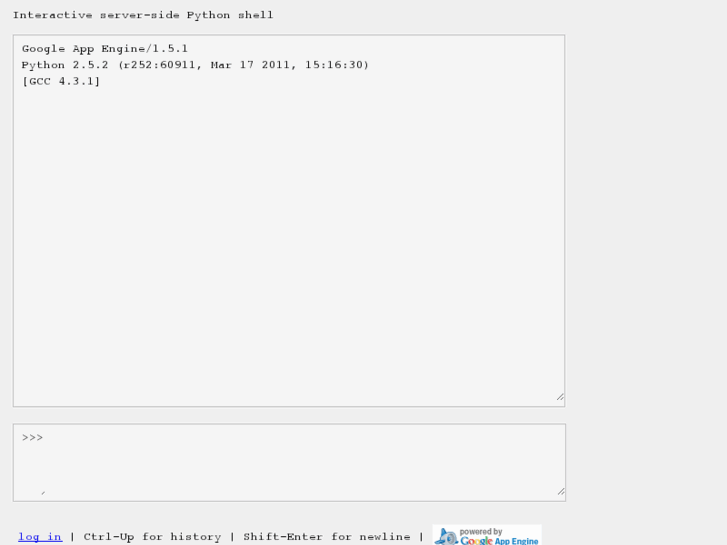The height and width of the screenshot is (545, 727).
Task: Click the 'Ctrl-Up for history' hint text
Action: (152, 537)
